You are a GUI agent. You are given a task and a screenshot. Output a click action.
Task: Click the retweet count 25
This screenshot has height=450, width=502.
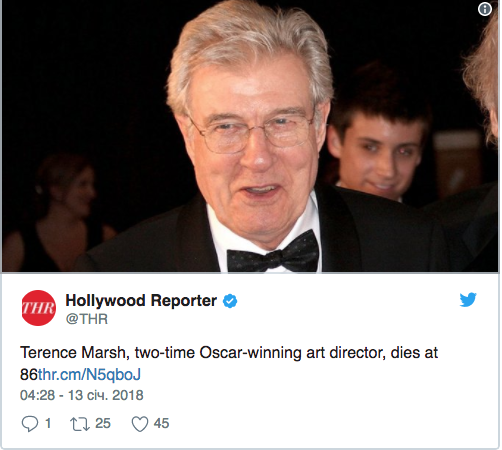click(103, 423)
